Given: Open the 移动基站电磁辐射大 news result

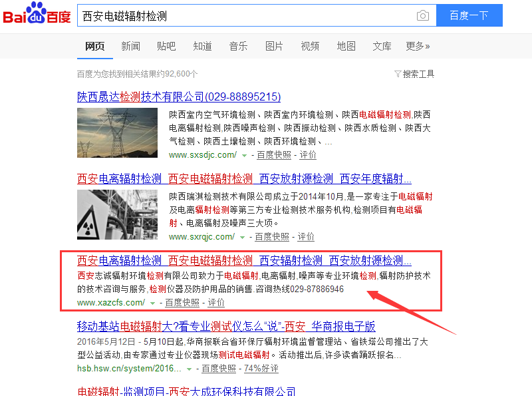Looking at the screenshot, I should point(226,326).
